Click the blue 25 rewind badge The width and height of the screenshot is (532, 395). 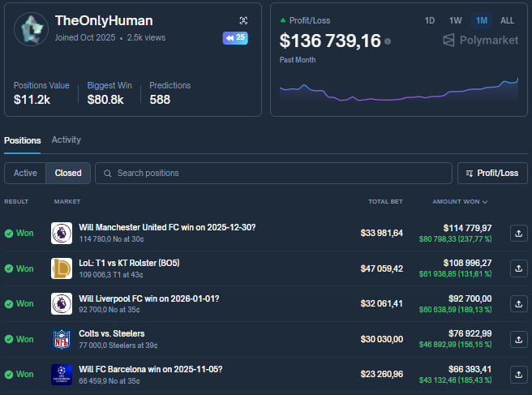point(235,37)
